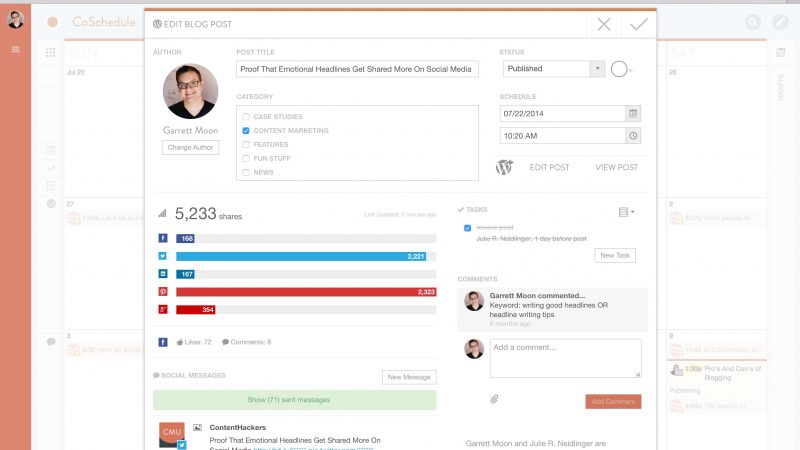800x450 pixels.
Task: Click the Pinterest icon in the shares chart
Action: tap(163, 292)
